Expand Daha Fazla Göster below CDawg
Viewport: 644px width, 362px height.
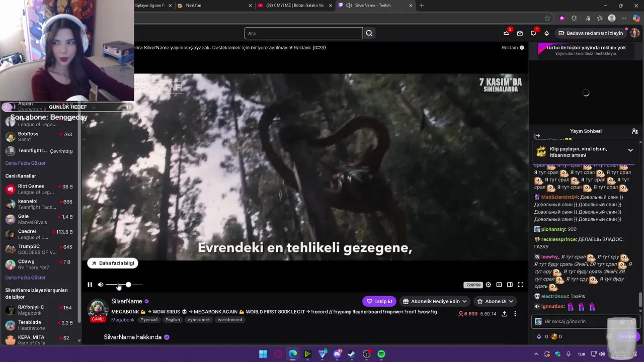25,278
